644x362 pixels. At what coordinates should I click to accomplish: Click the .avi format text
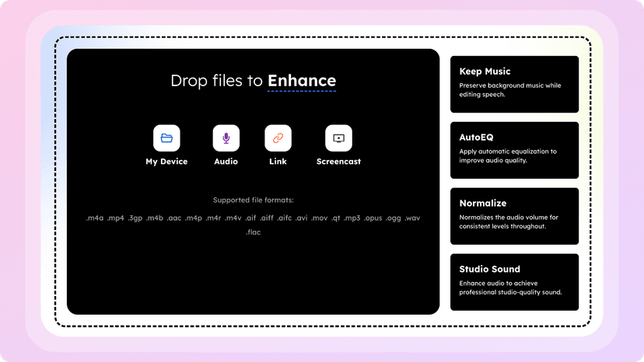301,218
